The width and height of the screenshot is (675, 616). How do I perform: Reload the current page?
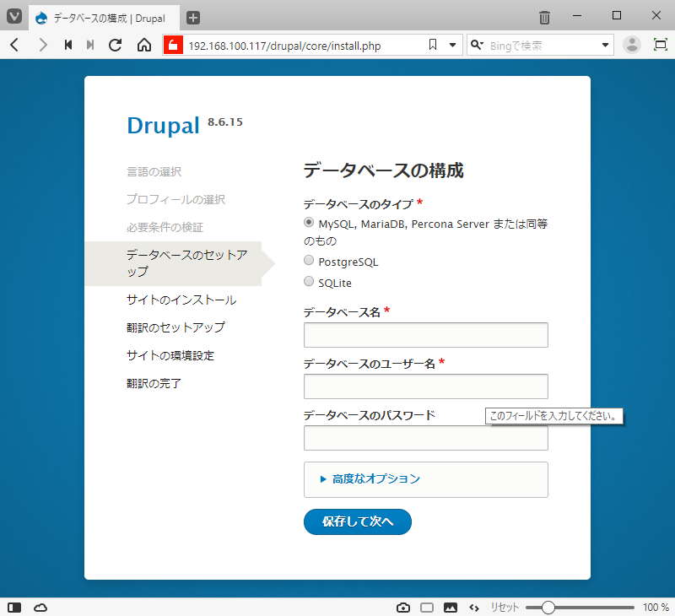coord(115,45)
